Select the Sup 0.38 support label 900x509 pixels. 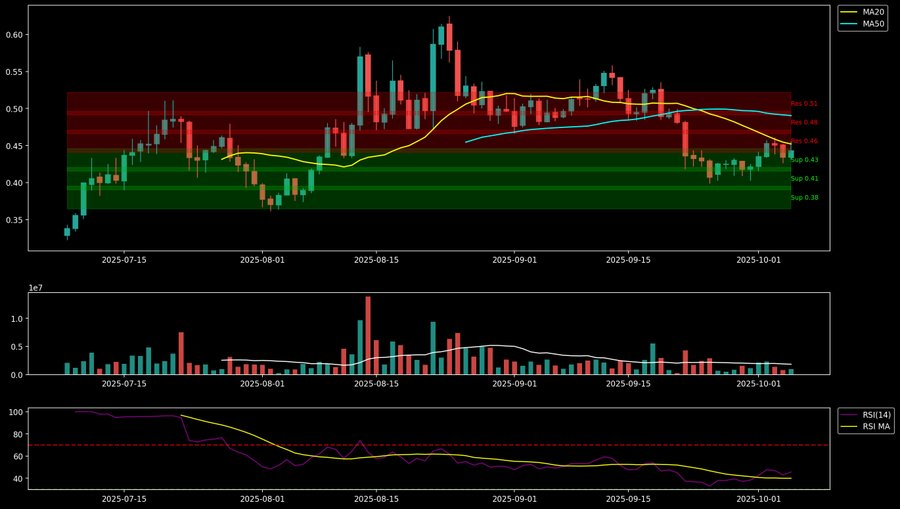804,197
